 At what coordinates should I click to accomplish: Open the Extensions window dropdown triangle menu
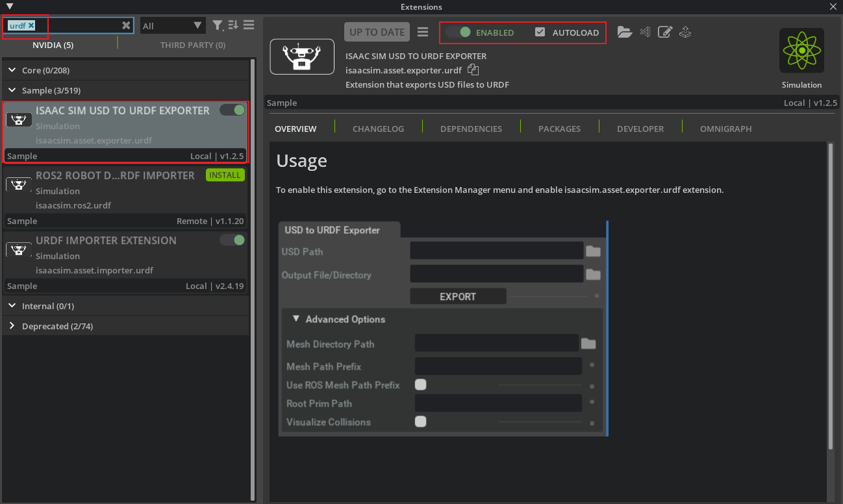[9, 6]
